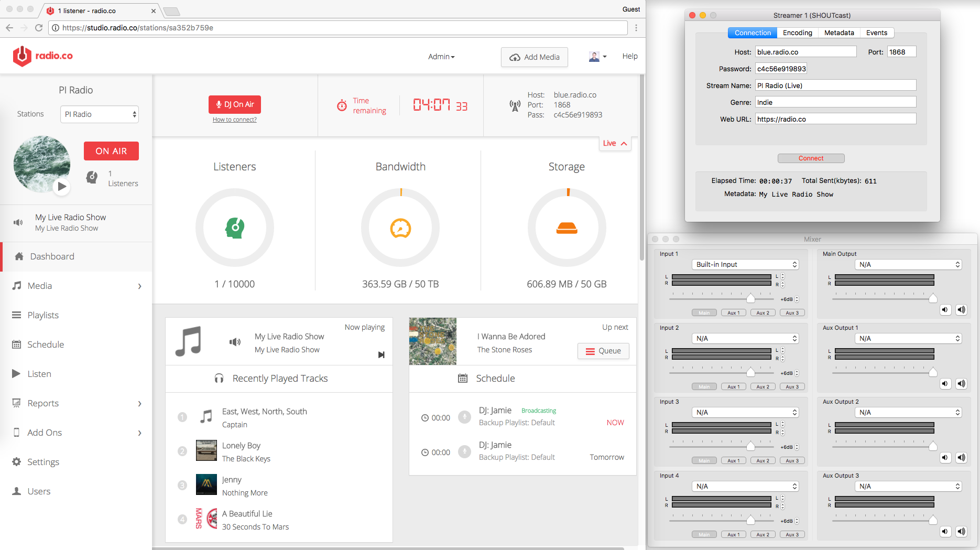The image size is (980, 550).
Task: Click the Schedule calendar icon in sidebar
Action: tap(17, 344)
